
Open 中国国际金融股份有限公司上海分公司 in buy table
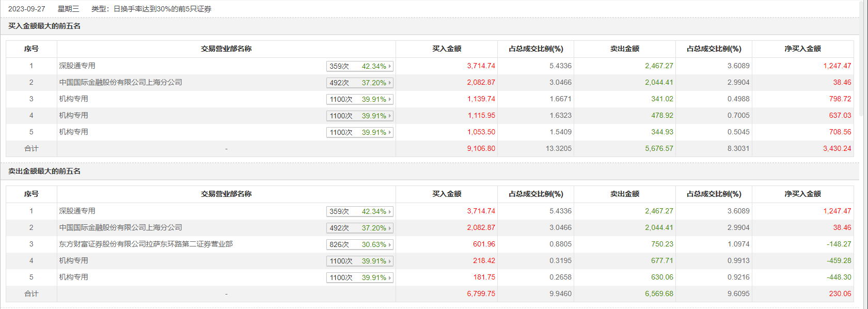click(x=120, y=82)
